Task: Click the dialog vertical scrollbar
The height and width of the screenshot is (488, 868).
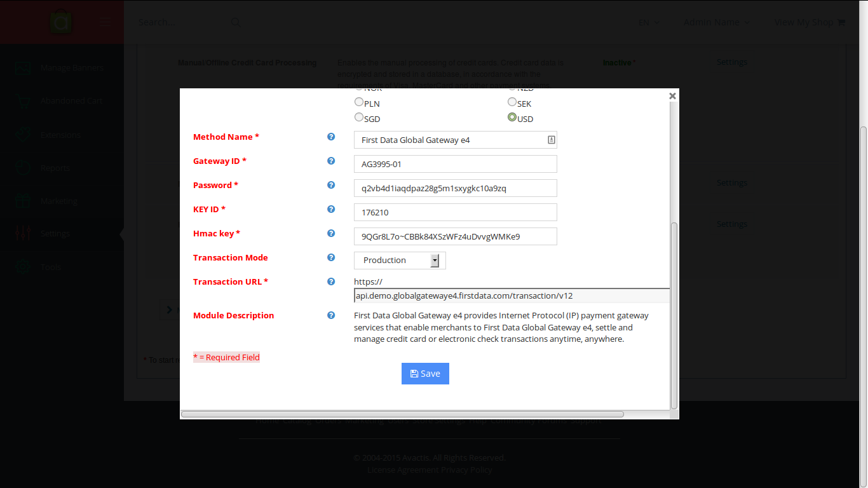Action: tap(674, 315)
